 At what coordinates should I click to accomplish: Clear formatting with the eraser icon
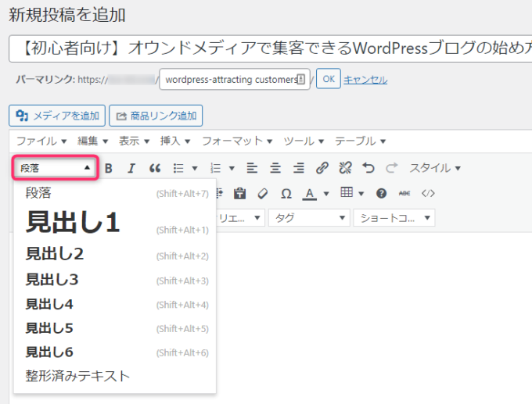(263, 193)
